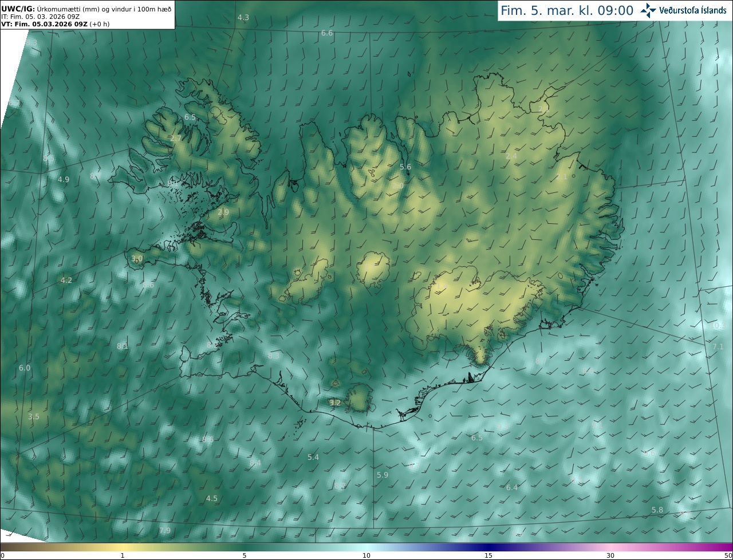Click the 'Veðurstofa Íslands' name text
This screenshot has height=560, width=733.
[692, 10]
